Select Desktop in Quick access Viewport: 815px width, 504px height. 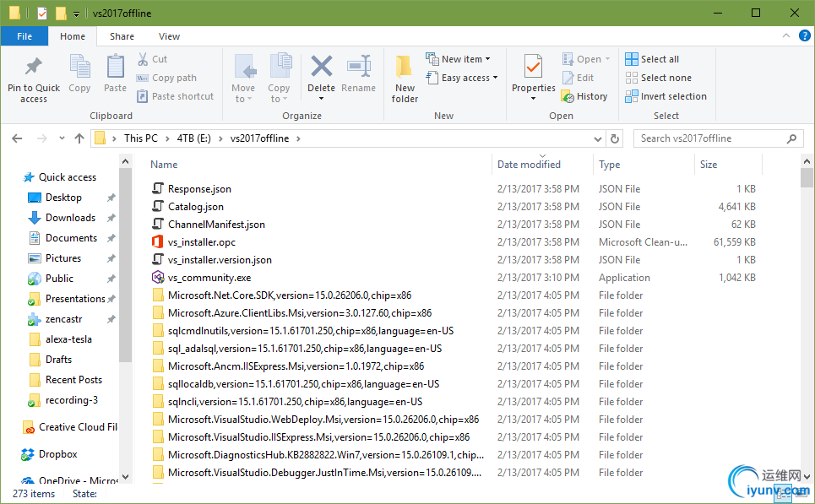[x=56, y=198]
